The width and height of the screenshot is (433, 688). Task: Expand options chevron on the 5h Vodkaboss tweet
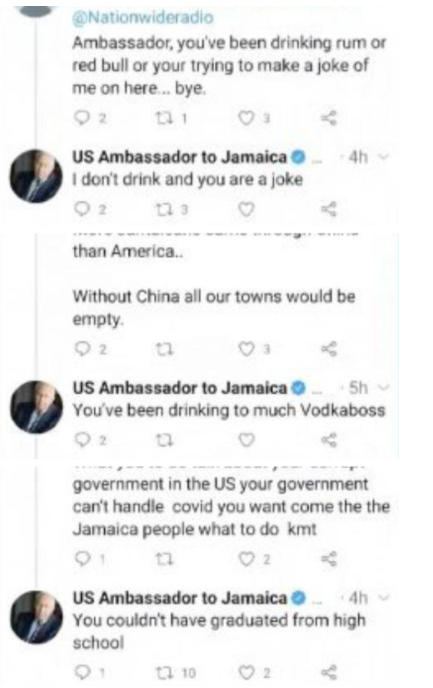tap(383, 387)
